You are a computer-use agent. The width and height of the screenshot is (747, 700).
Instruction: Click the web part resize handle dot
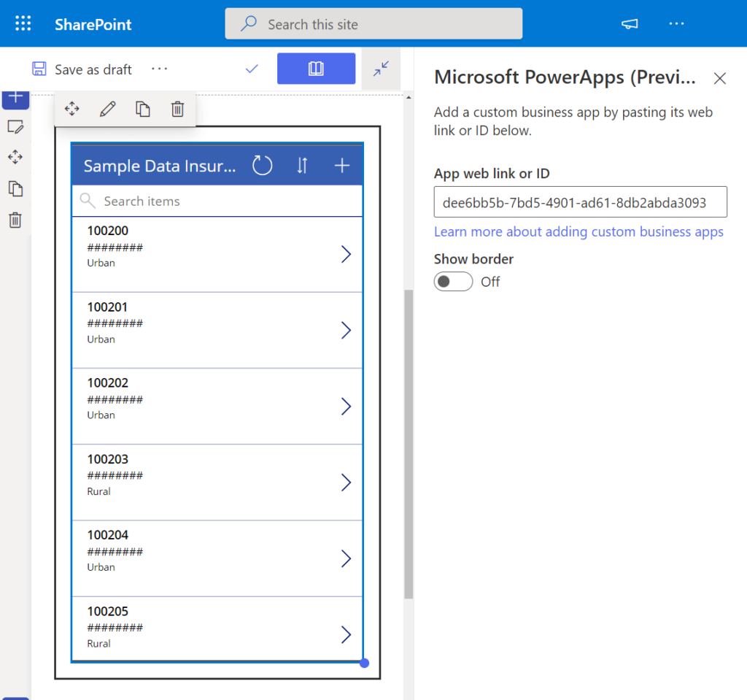[365, 663]
